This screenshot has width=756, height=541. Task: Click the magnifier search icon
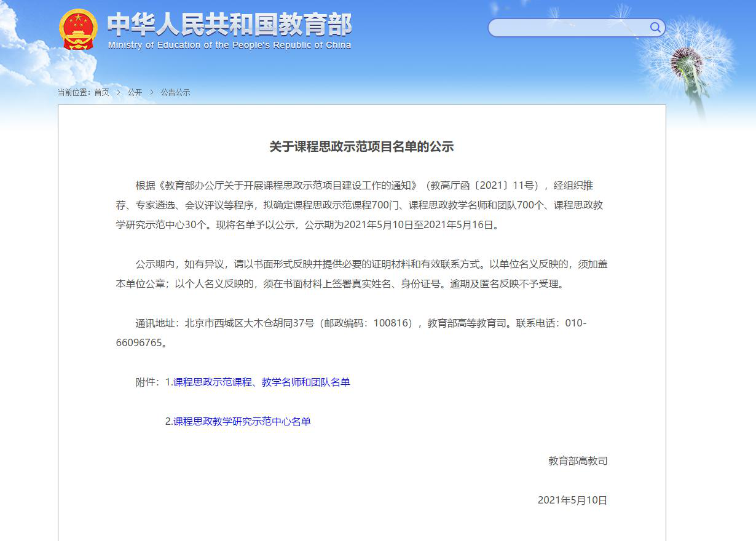tap(655, 27)
